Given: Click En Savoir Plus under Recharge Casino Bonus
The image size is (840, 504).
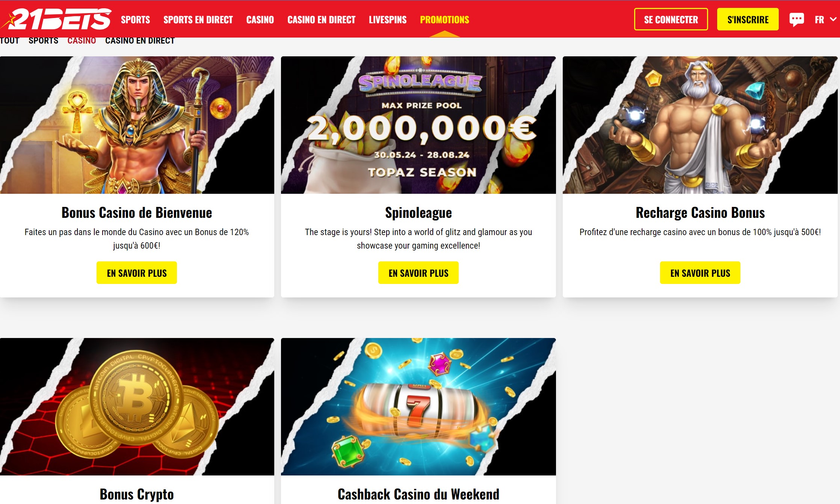Looking at the screenshot, I should [700, 273].
